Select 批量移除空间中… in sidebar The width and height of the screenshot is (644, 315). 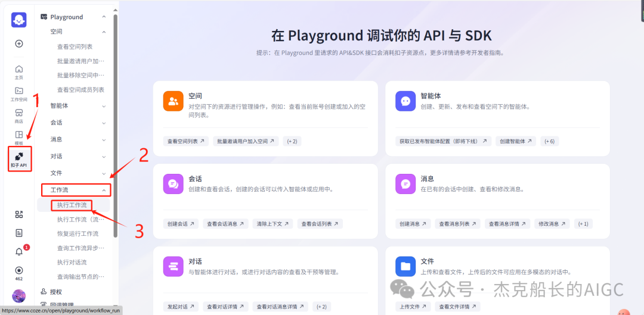pos(81,76)
